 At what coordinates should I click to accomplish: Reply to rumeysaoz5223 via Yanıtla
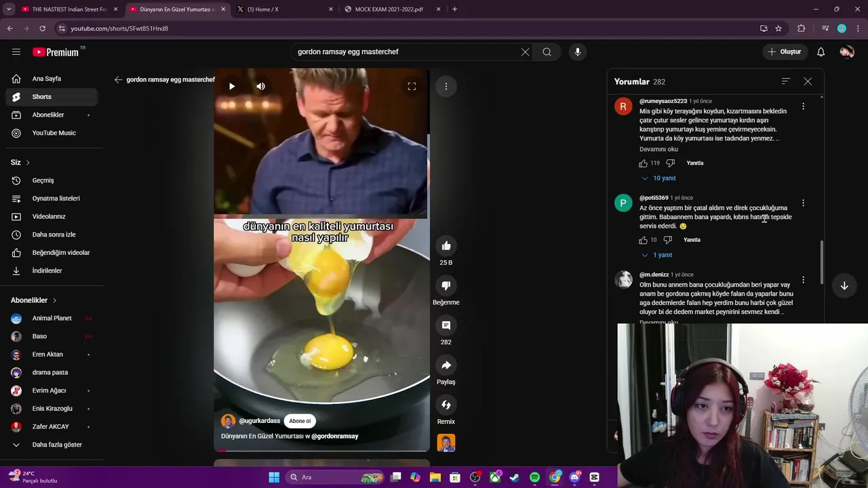tap(694, 163)
